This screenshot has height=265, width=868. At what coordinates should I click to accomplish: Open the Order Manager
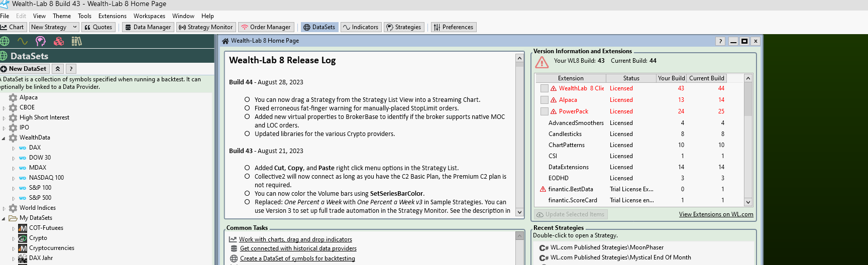[266, 27]
